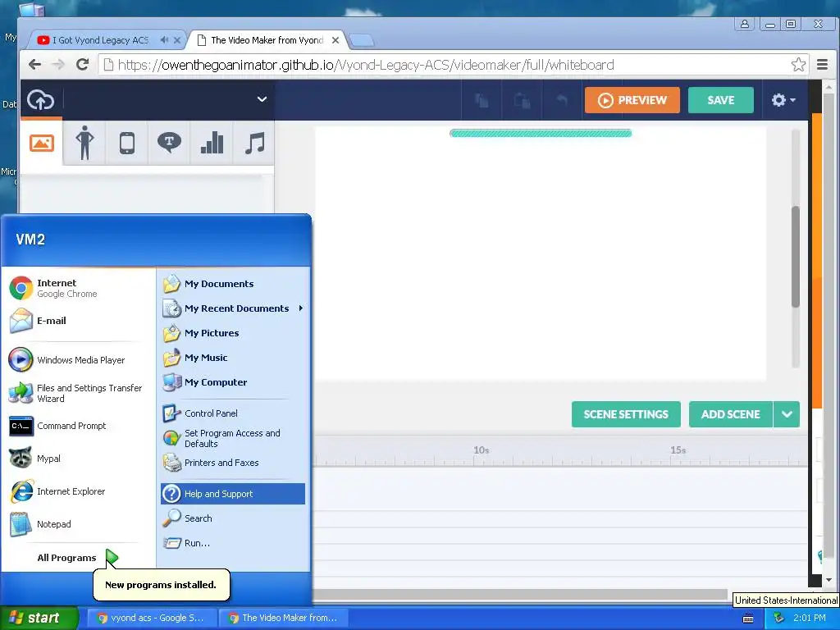Click the stage vertical scrollbar thumb
Image resolution: width=840 pixels, height=630 pixels.
pyautogui.click(x=796, y=256)
